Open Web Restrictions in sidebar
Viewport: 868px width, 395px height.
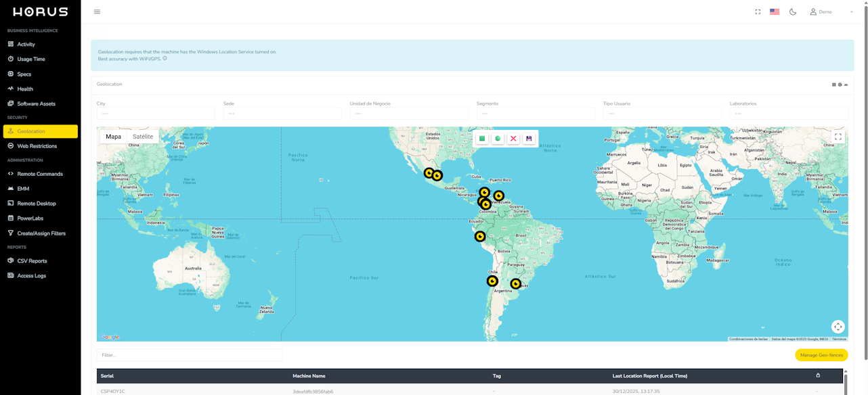(x=37, y=146)
